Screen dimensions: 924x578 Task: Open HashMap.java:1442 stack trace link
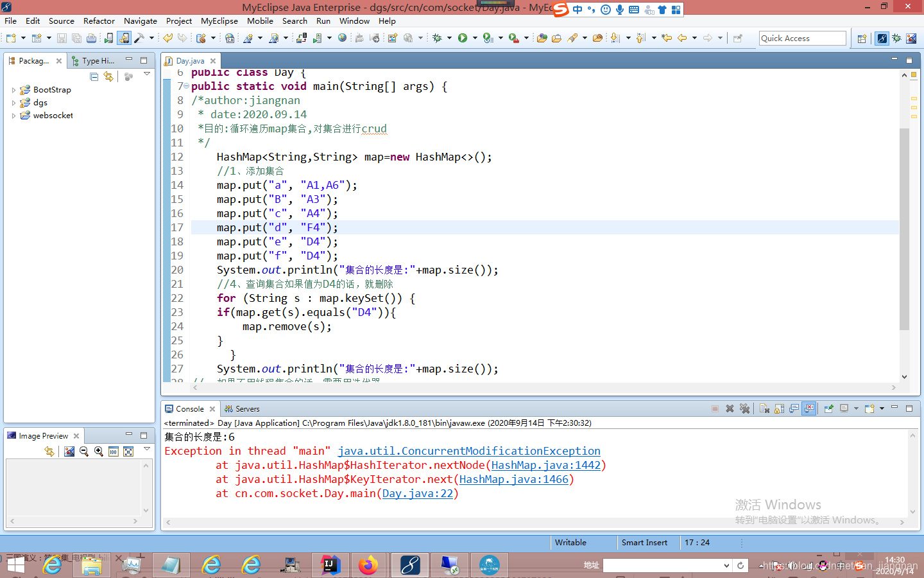click(546, 465)
